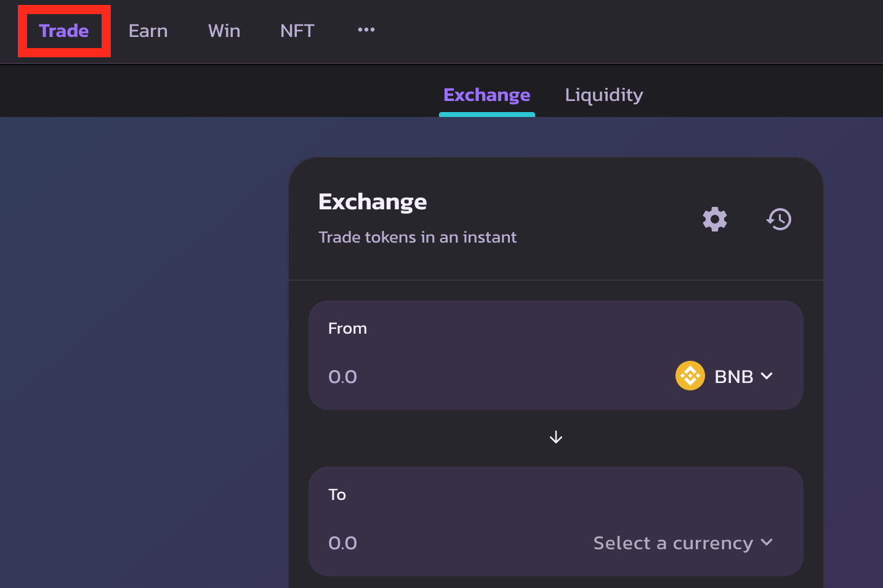The height and width of the screenshot is (588, 883).
Task: Open the Exchange settings gear icon
Action: 715,219
